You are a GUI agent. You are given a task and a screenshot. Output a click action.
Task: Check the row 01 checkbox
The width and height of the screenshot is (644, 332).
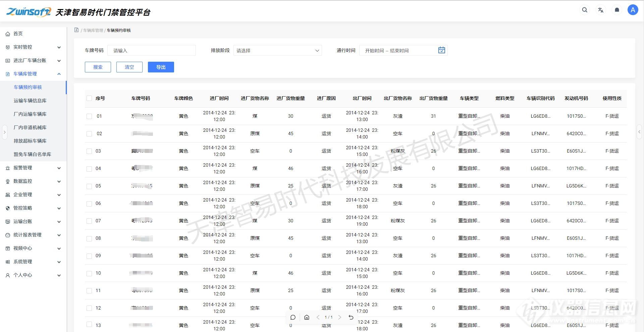coord(89,116)
